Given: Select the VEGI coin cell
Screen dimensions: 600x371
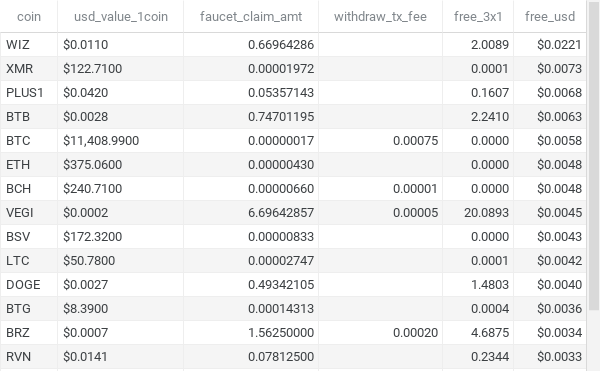Looking at the screenshot, I should pos(29,213).
